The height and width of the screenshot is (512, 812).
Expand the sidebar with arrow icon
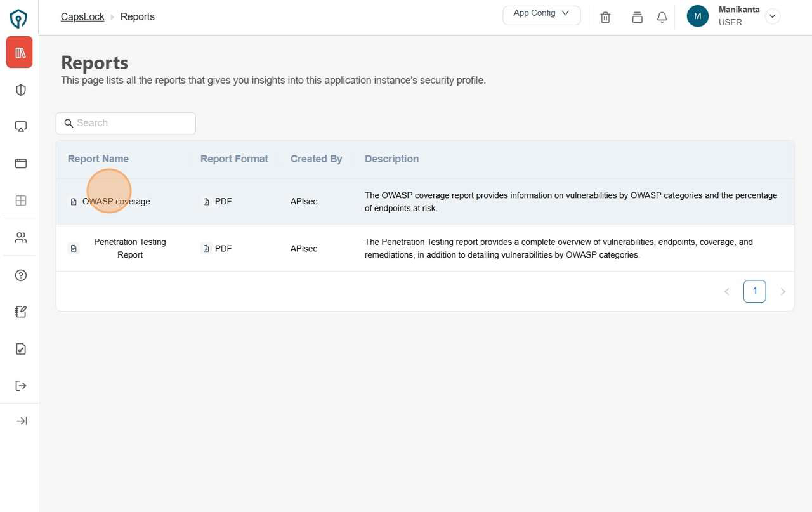(x=22, y=421)
